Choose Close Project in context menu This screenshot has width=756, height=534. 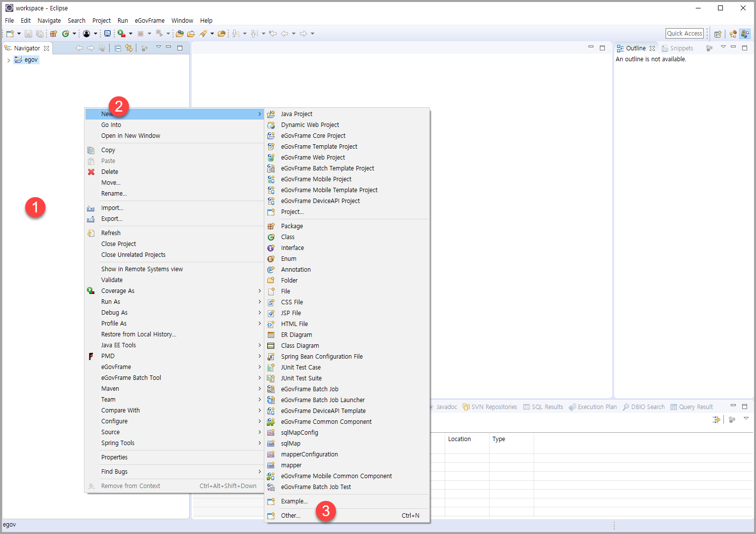174,244
